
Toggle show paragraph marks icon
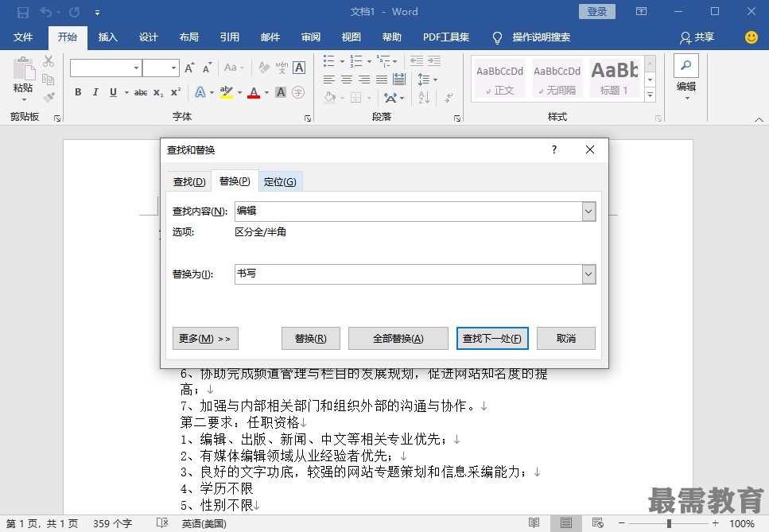(x=449, y=98)
